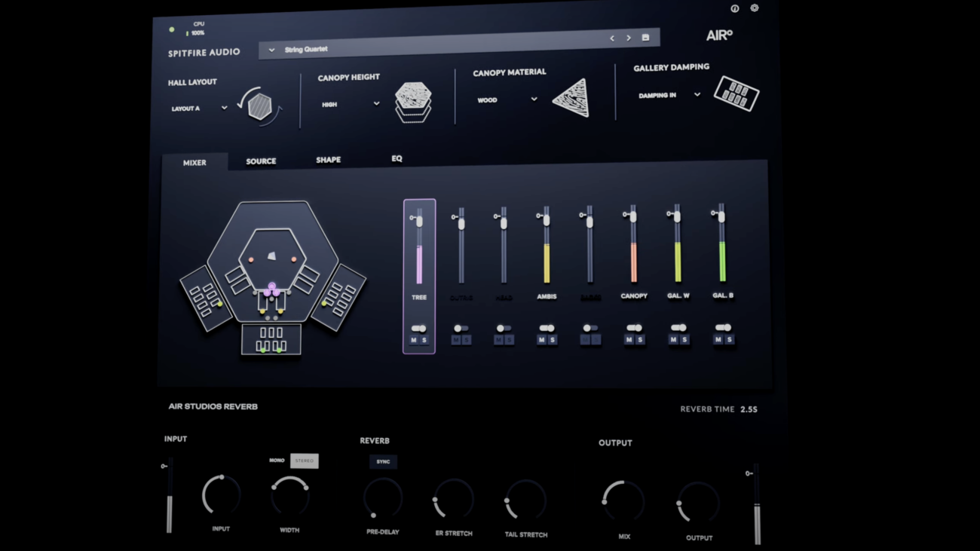Go to the previous preset arrow
The height and width of the screenshot is (551, 980).
click(612, 38)
